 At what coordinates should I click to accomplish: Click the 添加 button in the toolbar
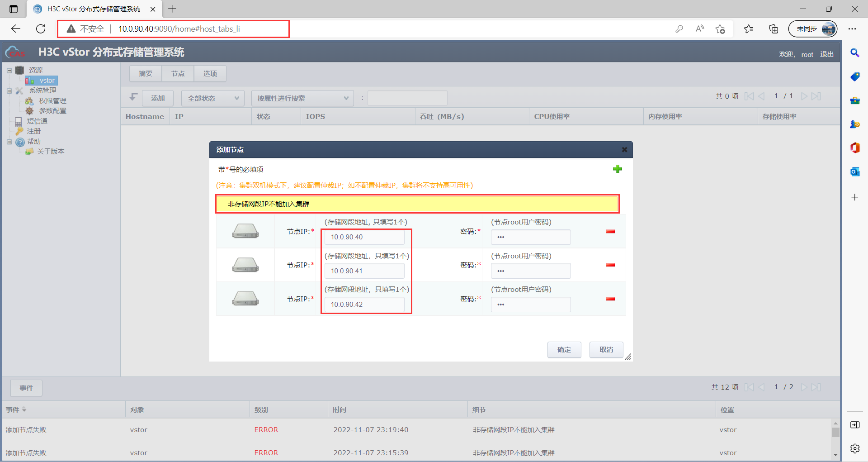[158, 98]
